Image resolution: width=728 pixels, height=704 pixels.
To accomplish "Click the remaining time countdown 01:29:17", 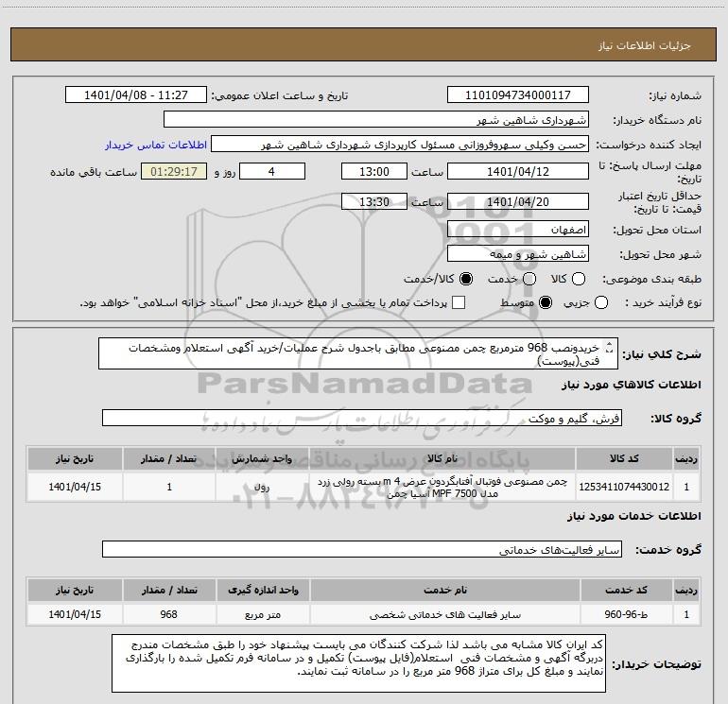I will click(174, 171).
